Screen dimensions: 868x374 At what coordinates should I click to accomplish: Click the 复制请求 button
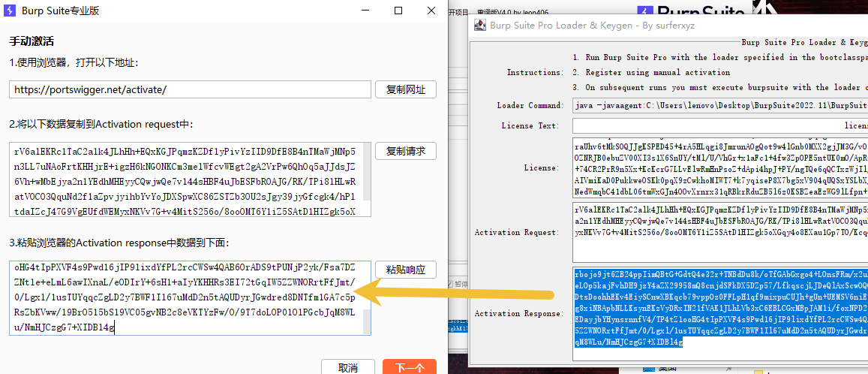coord(406,151)
